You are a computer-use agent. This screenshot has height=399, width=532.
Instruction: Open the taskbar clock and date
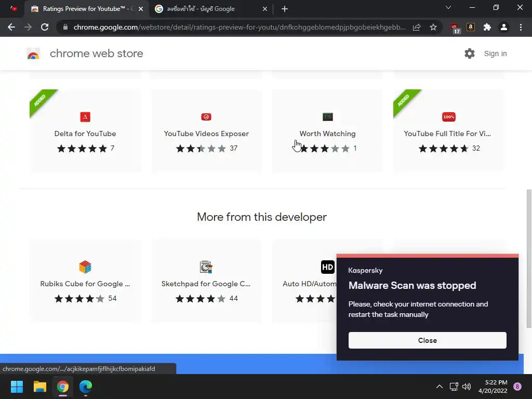[x=493, y=387]
